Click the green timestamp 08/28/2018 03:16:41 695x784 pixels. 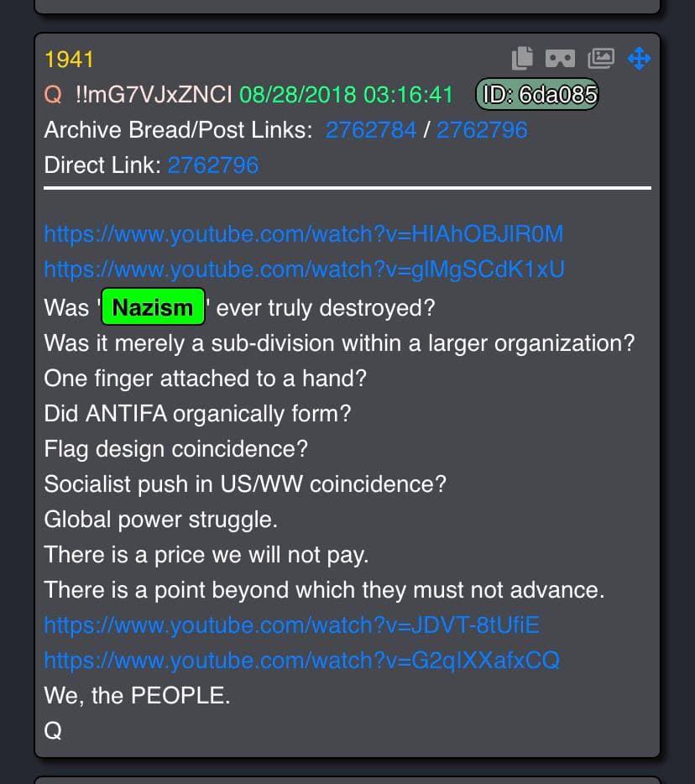pyautogui.click(x=346, y=95)
